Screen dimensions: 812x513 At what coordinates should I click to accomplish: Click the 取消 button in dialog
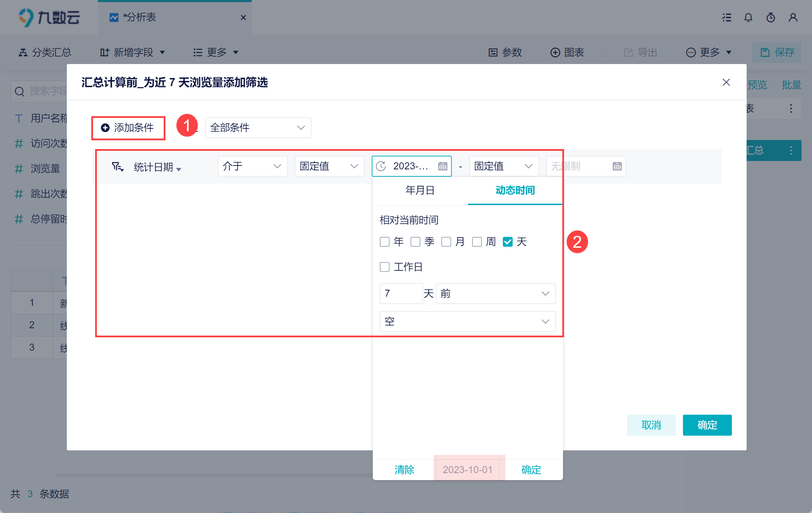[651, 425]
